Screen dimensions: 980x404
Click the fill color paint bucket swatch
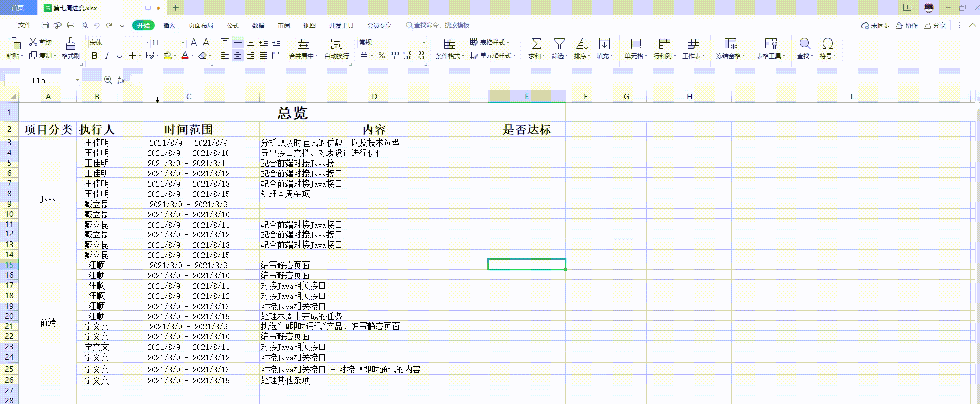click(167, 56)
